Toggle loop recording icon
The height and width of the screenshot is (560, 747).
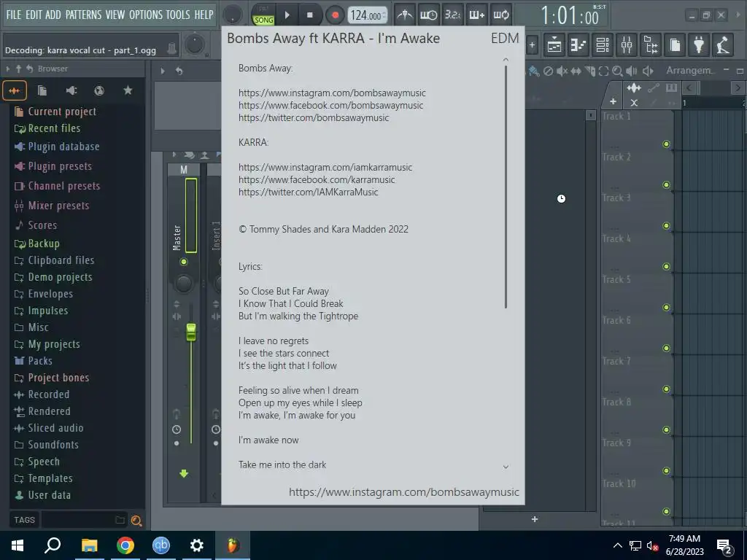500,15
